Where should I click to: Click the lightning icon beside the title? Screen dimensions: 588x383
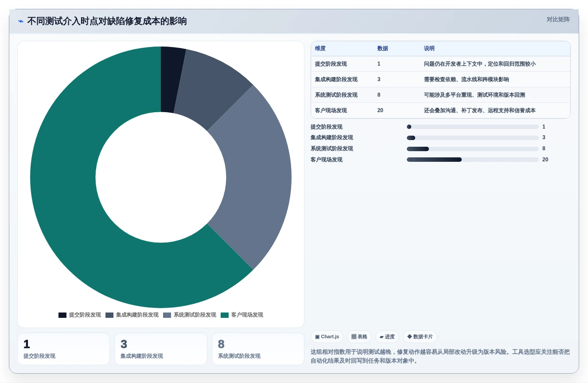click(x=21, y=21)
